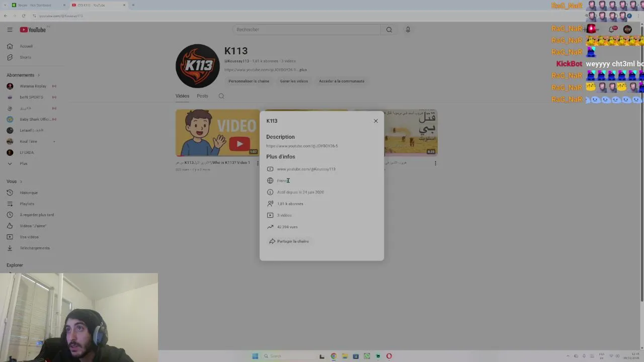Expand the Abonnements section chevron
644x362 pixels.
click(x=38, y=75)
